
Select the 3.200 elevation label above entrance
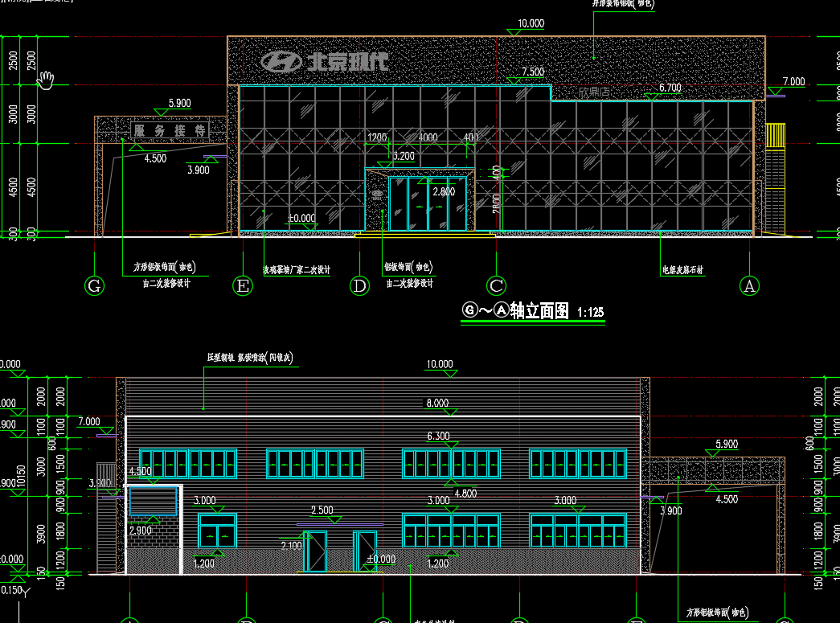coord(404,157)
